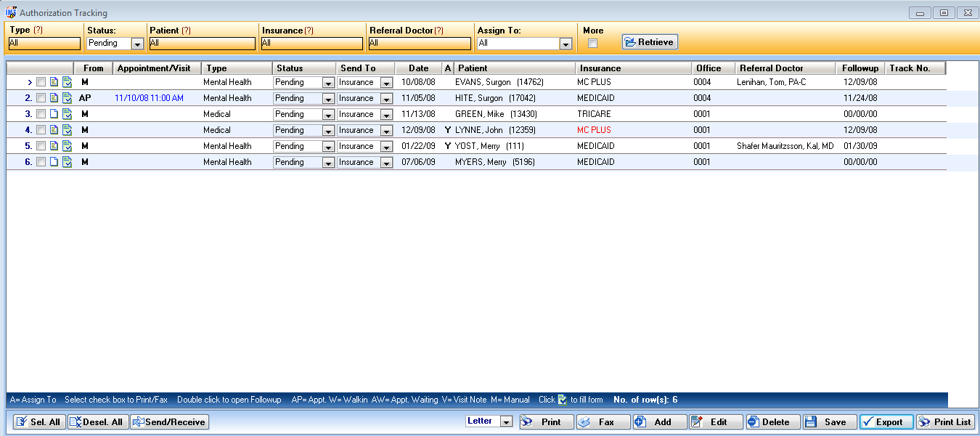The height and width of the screenshot is (436, 980).
Task: Click the Retrieve button
Action: tap(650, 42)
